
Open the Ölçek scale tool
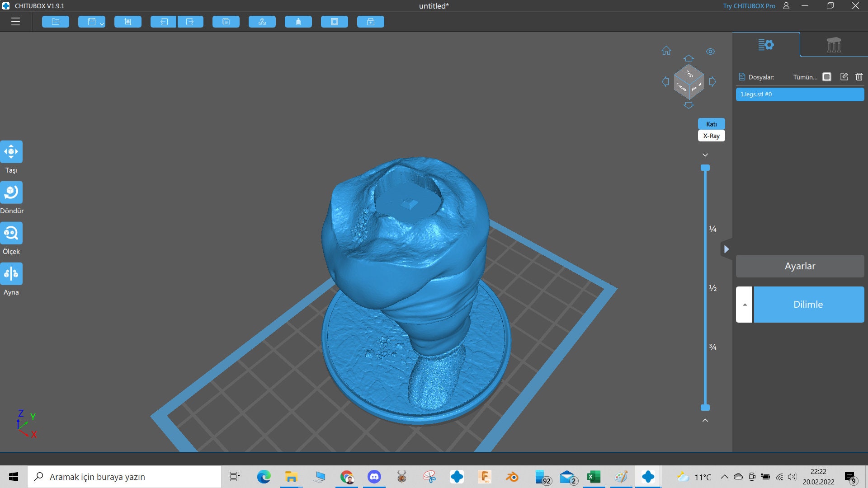pos(12,233)
